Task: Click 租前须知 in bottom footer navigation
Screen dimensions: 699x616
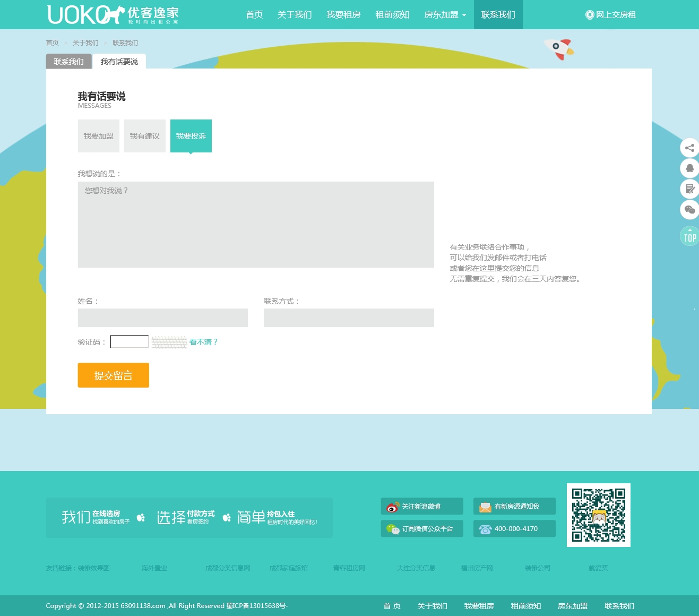Action: point(526,606)
